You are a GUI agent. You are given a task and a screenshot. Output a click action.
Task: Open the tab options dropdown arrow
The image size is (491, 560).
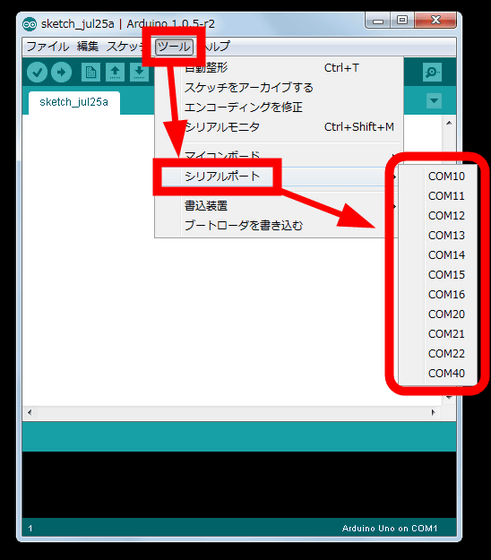coord(434,101)
